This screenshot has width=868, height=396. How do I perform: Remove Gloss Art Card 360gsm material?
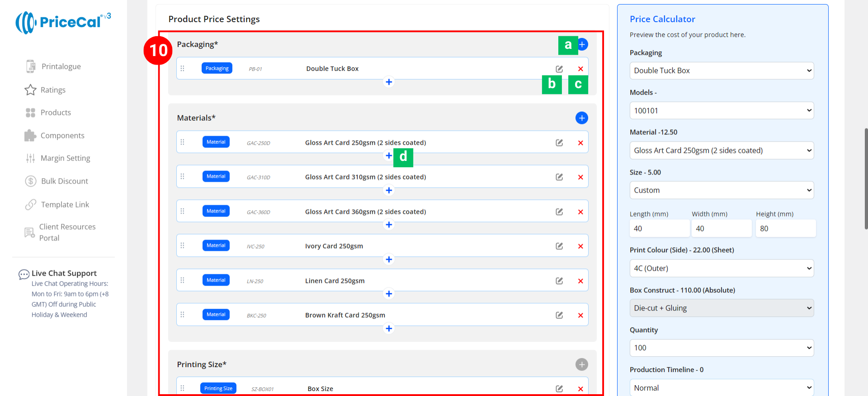click(x=580, y=212)
